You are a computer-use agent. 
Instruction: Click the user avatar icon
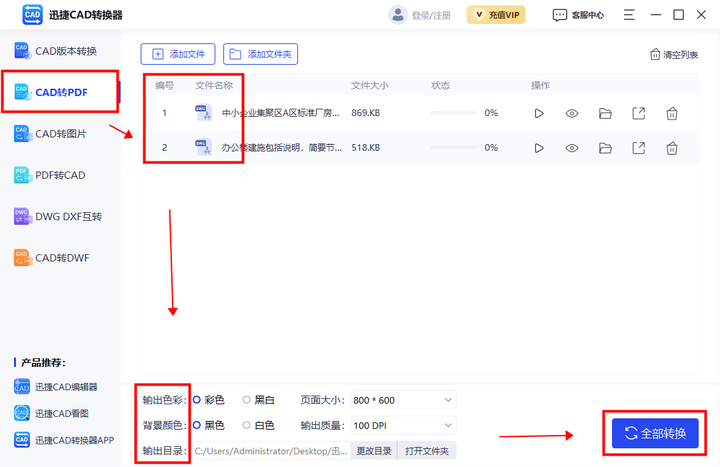point(398,15)
